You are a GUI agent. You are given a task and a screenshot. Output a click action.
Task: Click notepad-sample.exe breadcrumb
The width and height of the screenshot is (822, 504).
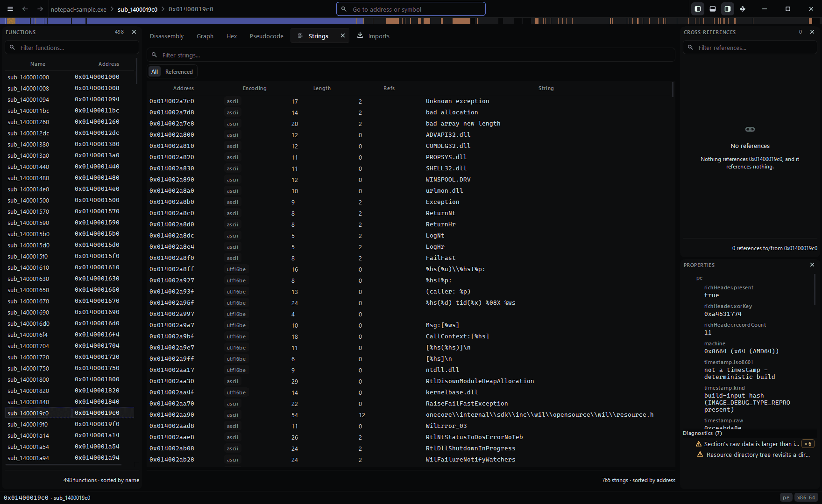[78, 9]
